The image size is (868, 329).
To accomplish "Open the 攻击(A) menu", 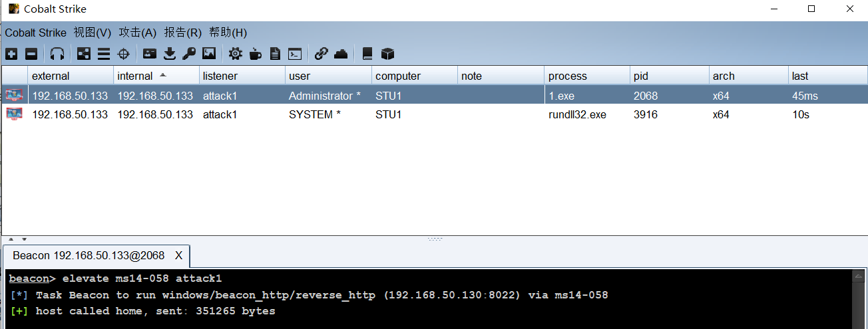I will coord(138,33).
